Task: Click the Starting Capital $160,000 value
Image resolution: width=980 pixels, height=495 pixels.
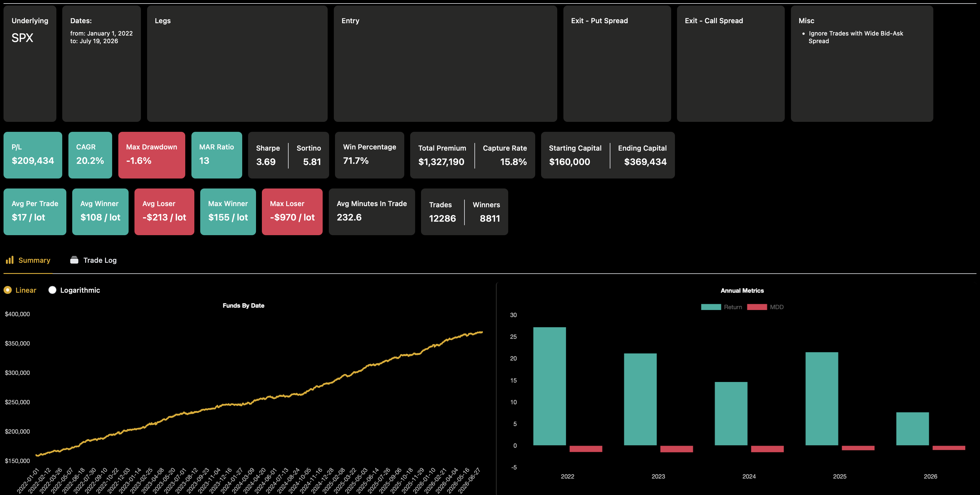Action: tap(570, 162)
